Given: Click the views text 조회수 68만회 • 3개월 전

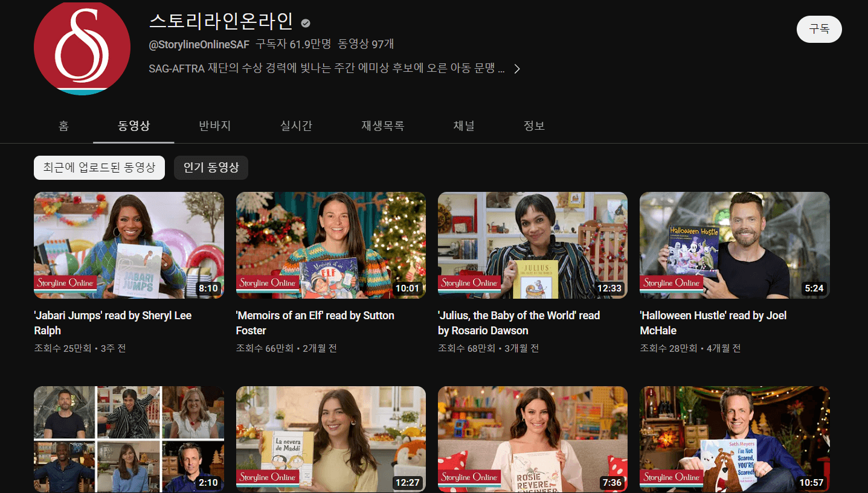Looking at the screenshot, I should point(488,348).
